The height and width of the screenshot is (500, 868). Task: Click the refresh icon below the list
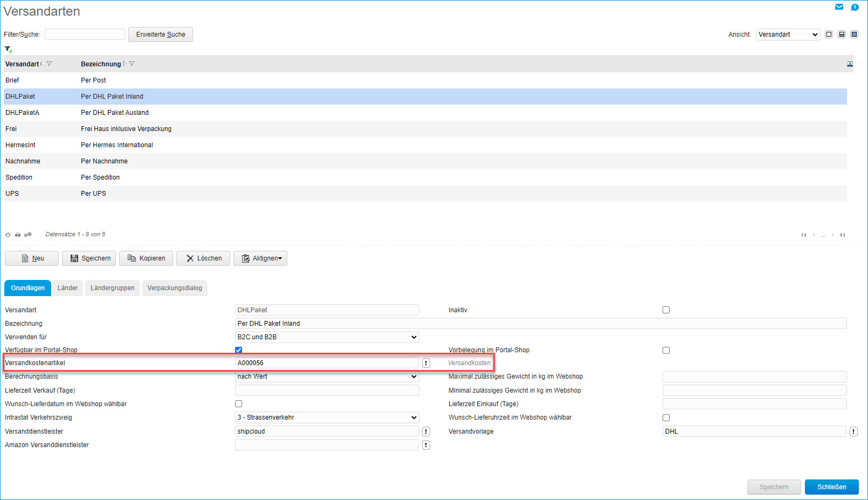click(8, 235)
